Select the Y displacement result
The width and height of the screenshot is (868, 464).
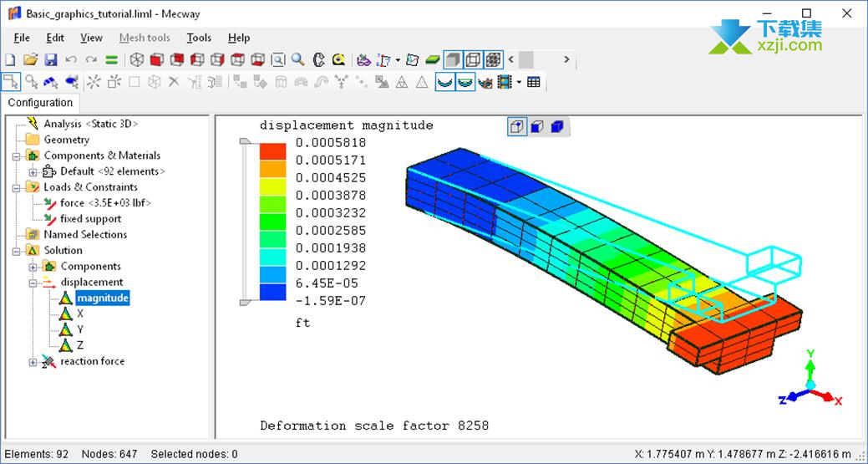point(80,329)
